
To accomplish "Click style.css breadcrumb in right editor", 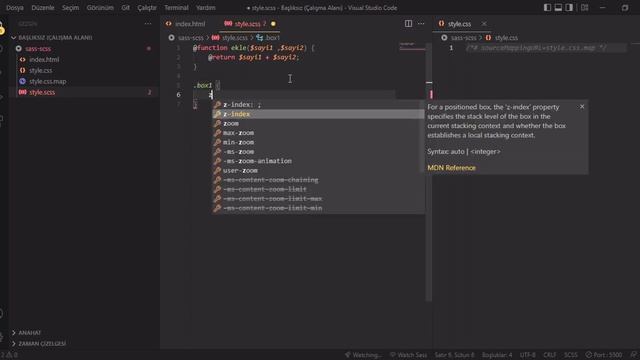I will [506, 38].
